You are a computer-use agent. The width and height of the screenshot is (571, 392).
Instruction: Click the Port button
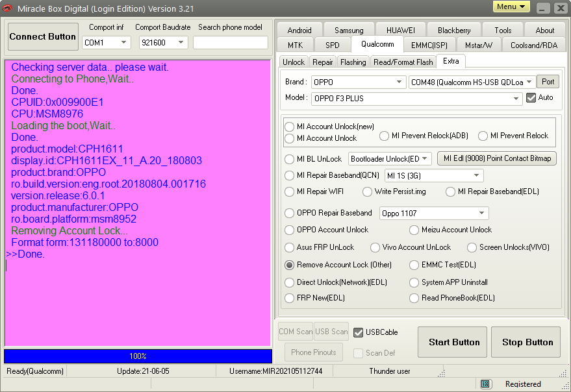tap(548, 82)
